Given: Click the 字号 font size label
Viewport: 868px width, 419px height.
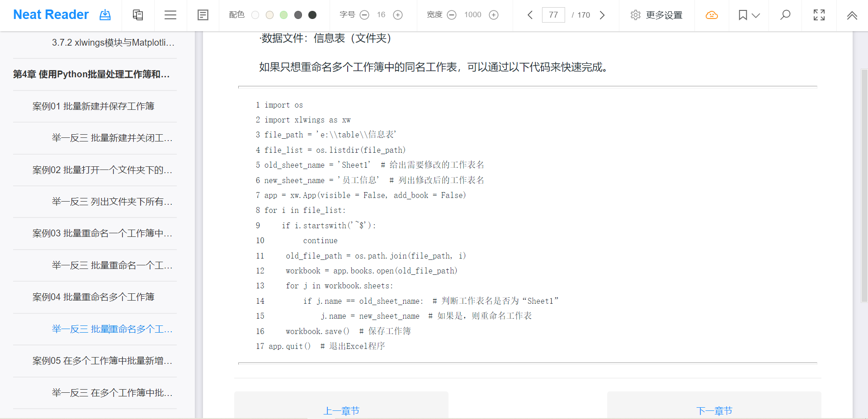Looking at the screenshot, I should click(347, 15).
